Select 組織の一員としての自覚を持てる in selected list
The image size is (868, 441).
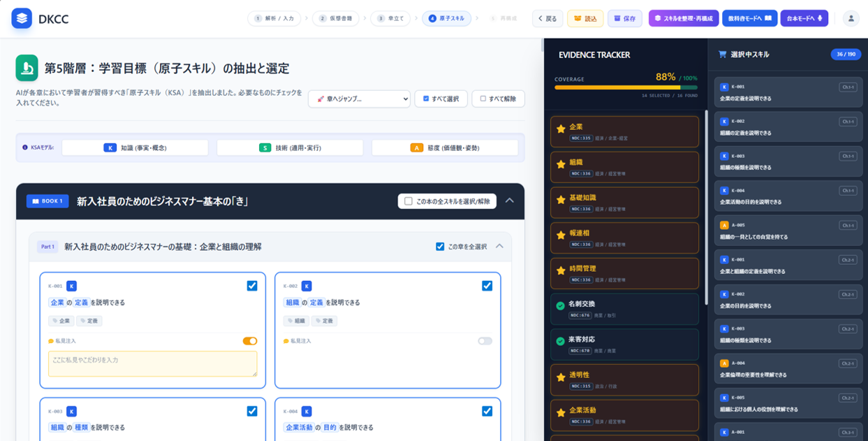(x=788, y=231)
